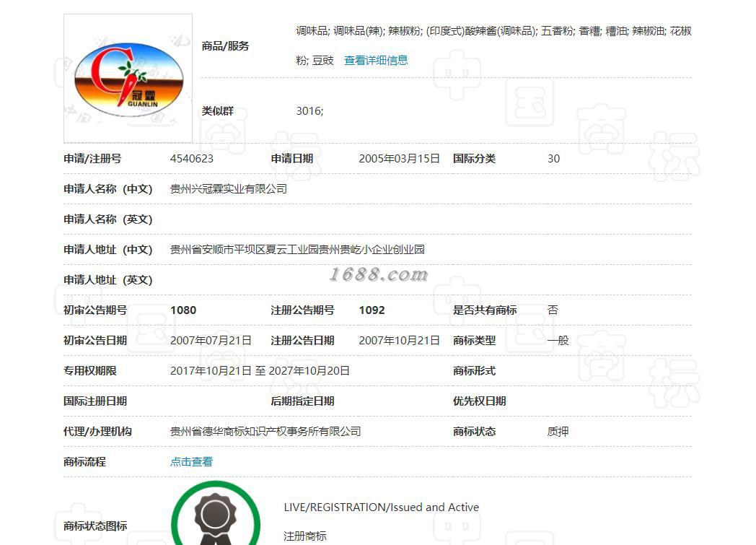Click the 申请人地址 (英文) label
The image size is (756, 545).
pyautogui.click(x=108, y=280)
